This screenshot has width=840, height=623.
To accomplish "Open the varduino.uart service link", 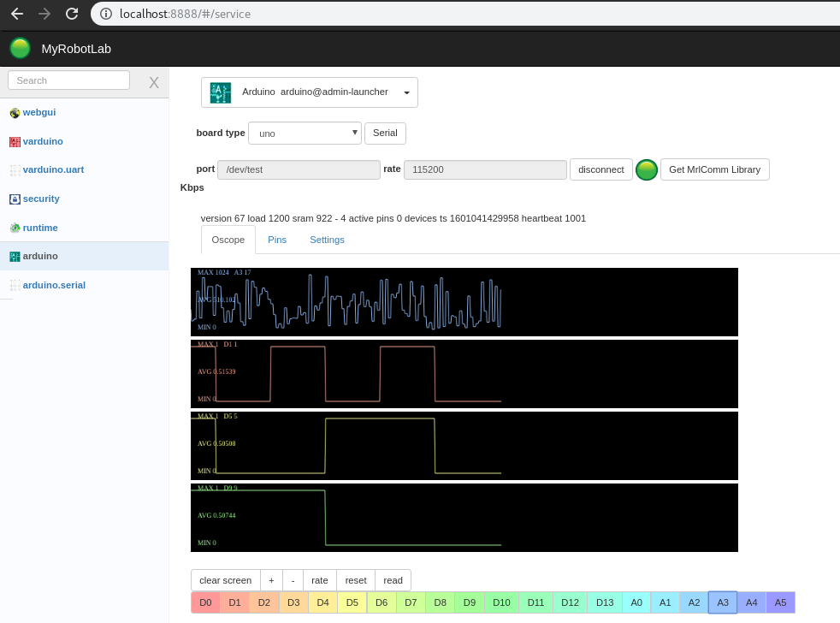I will (x=53, y=169).
